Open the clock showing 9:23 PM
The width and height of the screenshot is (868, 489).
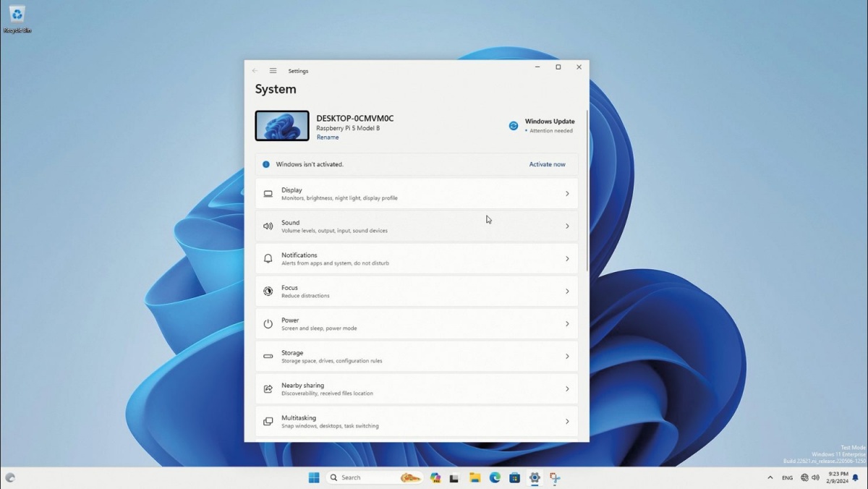(x=837, y=477)
